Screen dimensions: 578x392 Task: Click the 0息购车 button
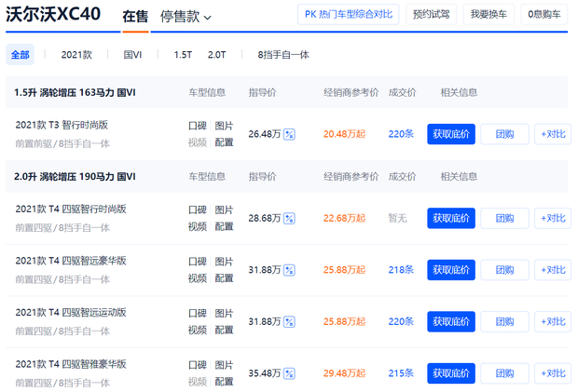point(544,14)
